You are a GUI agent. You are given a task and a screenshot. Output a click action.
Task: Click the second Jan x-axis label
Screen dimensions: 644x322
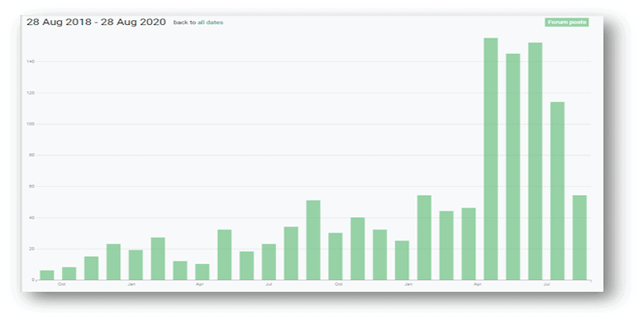tap(408, 284)
